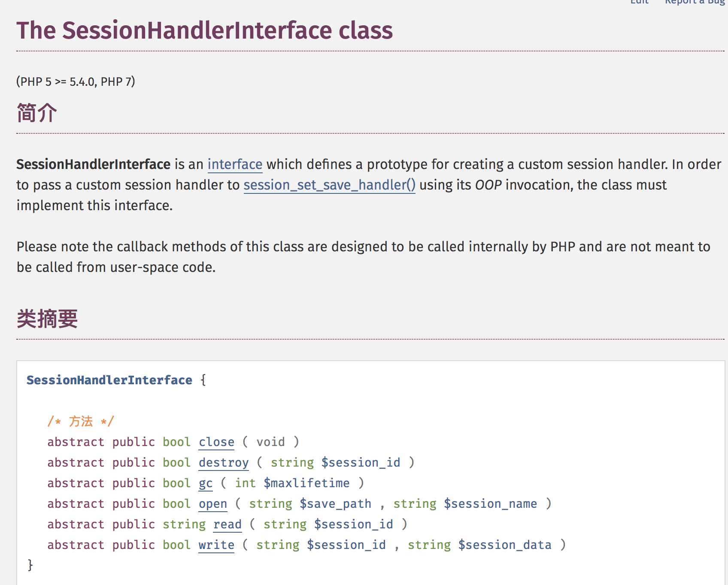Open the destroy method documentation

[x=224, y=462]
